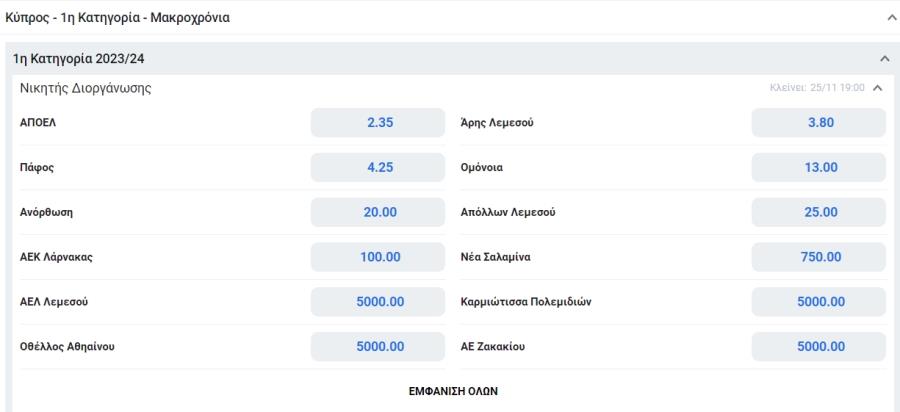Select Ανόρθωση odds 20.00
Screen dimensions: 900x412
[x=378, y=212]
